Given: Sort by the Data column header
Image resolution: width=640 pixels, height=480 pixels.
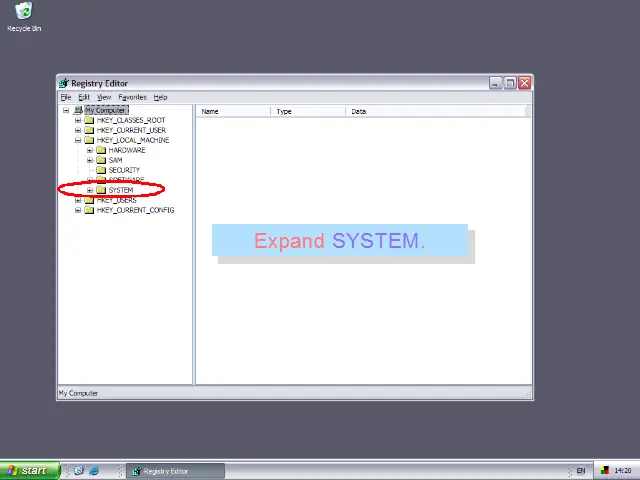Looking at the screenshot, I should pos(436,111).
